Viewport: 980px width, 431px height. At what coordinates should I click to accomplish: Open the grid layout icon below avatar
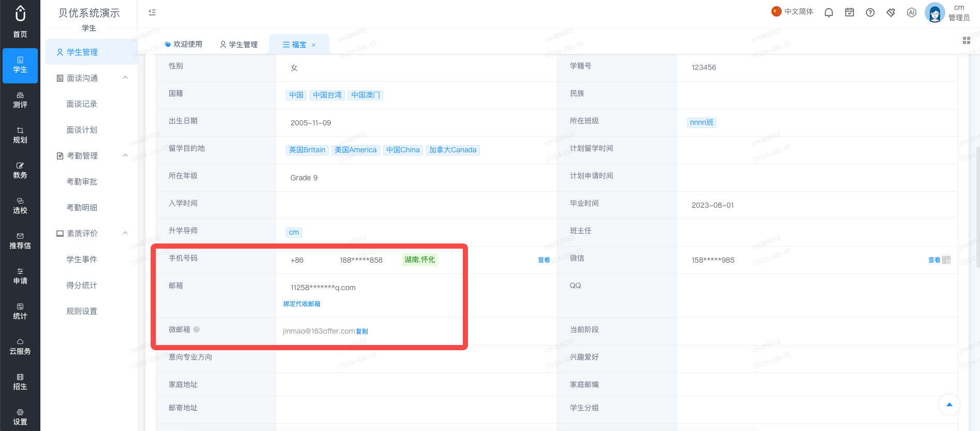tap(967, 40)
